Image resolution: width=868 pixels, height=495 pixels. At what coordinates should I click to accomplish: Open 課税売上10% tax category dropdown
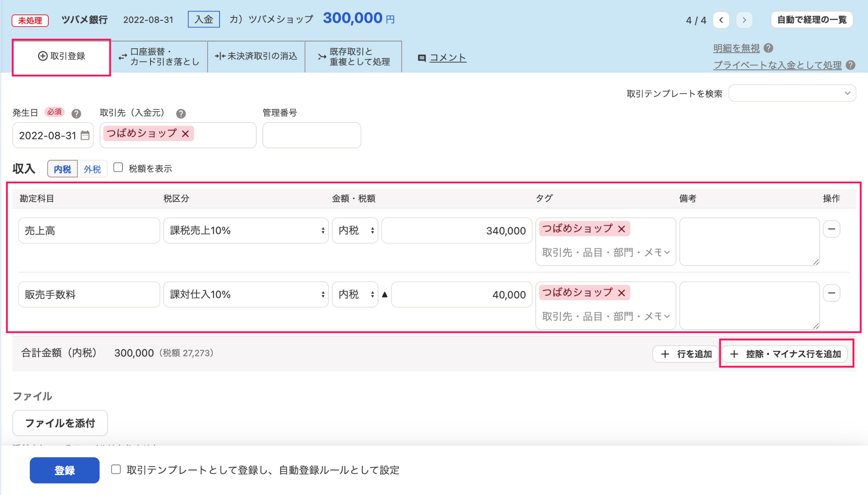pos(246,231)
